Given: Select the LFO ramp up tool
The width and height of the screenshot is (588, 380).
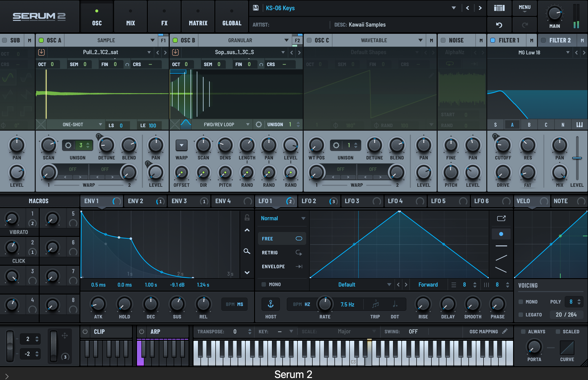Looking at the screenshot, I should 501,258.
